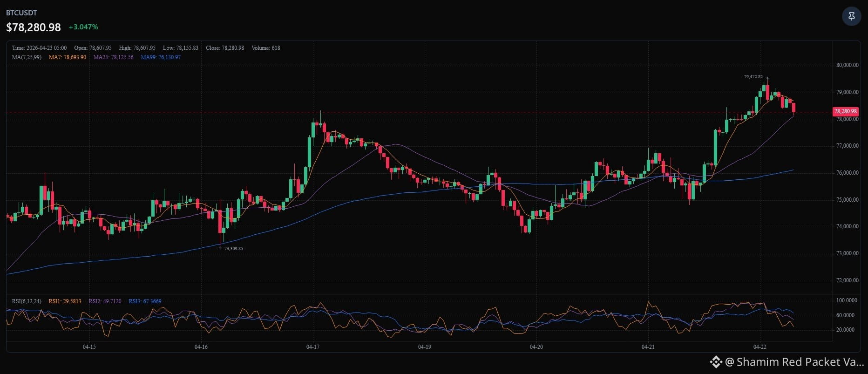Click the Low: 78,155.83 value
The image size is (868, 374).
[181, 48]
